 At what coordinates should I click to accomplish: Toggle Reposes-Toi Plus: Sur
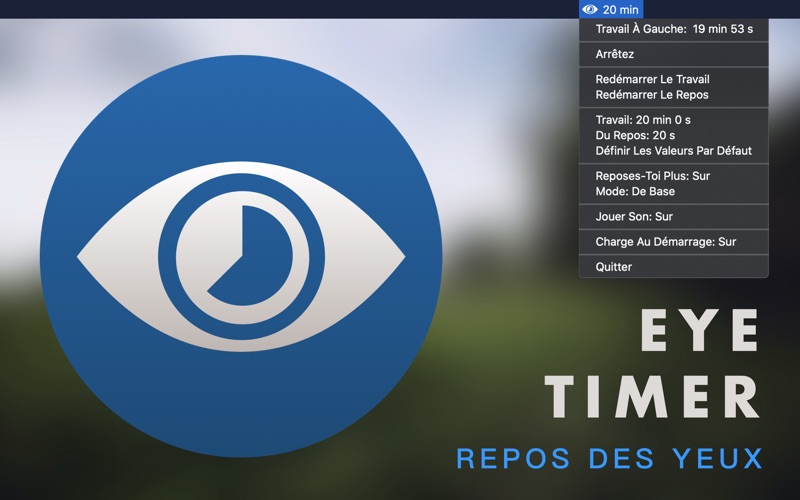point(673,176)
